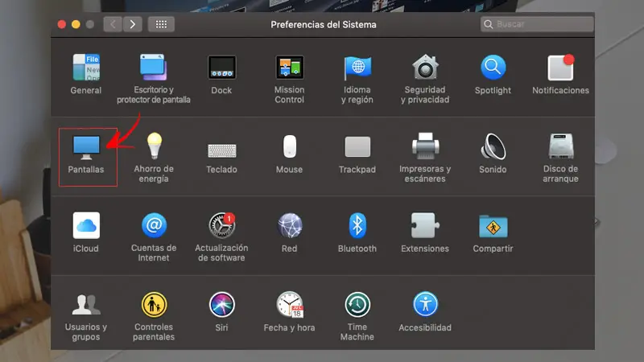The height and width of the screenshot is (362, 644).
Task: Open Usuarios y grupos pane
Action: point(86,316)
